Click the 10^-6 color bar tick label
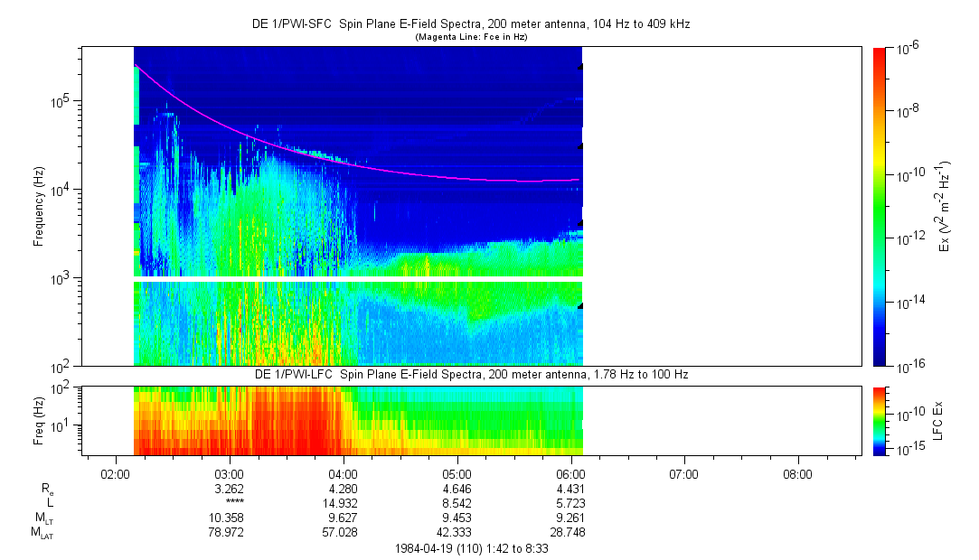 coord(908,49)
